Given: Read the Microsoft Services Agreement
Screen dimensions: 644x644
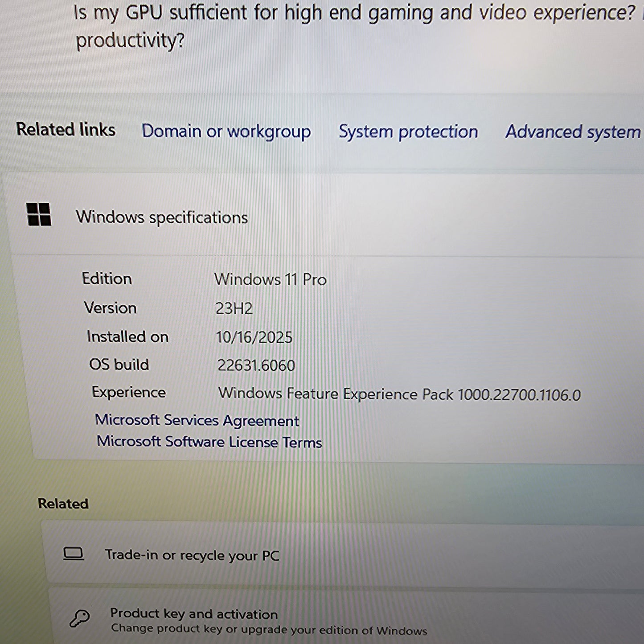Looking at the screenshot, I should (197, 420).
